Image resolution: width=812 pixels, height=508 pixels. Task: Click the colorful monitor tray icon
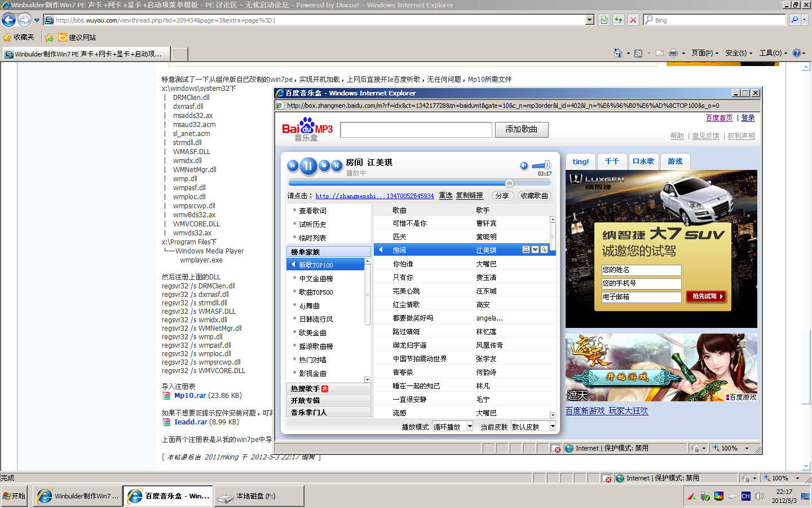point(718,496)
